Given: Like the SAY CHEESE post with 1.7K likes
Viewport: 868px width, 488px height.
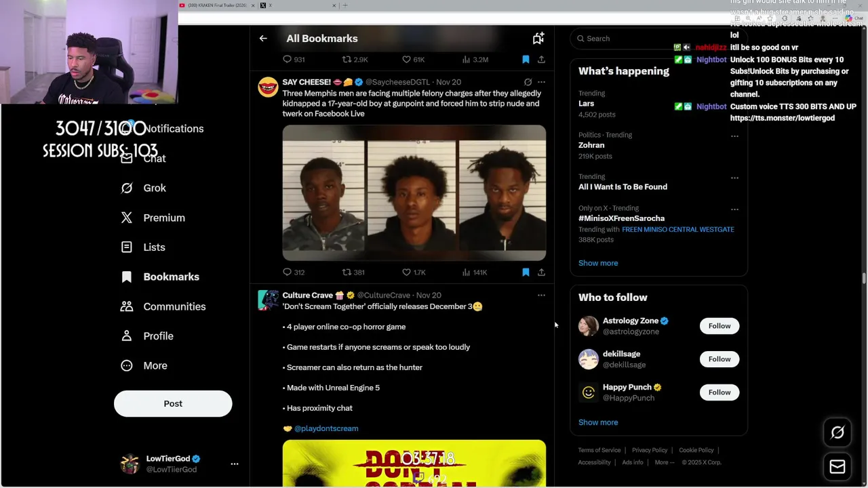Looking at the screenshot, I should click(x=413, y=272).
